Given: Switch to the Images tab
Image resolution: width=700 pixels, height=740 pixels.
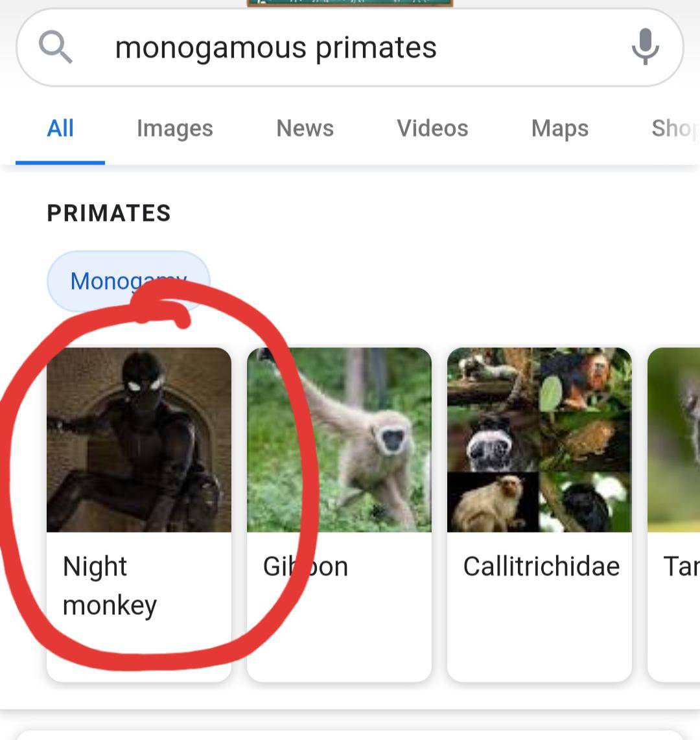Looking at the screenshot, I should coord(174,128).
